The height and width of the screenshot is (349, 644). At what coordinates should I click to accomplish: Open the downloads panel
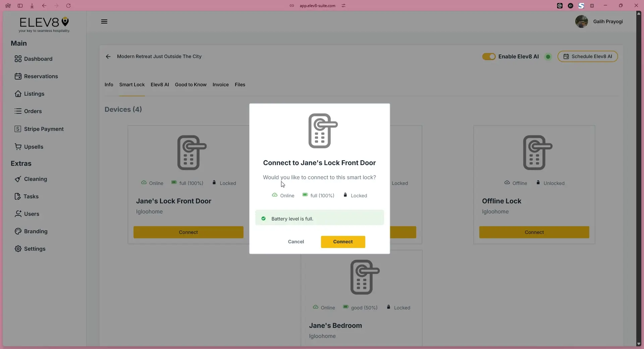point(32,6)
